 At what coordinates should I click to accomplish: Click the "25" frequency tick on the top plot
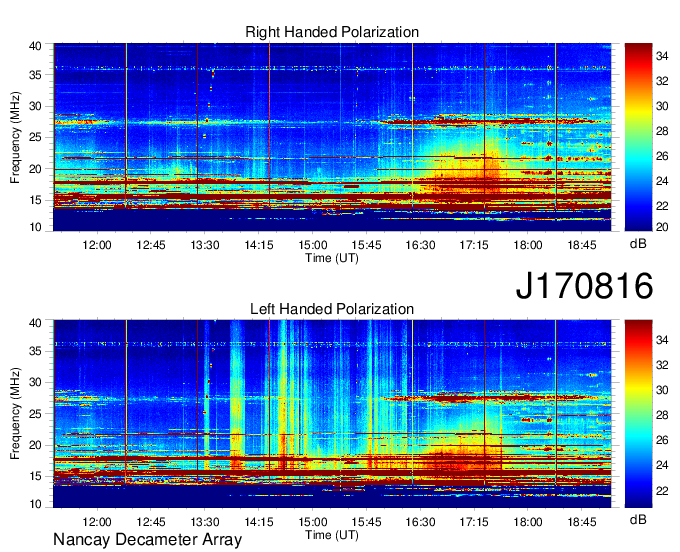coord(35,137)
